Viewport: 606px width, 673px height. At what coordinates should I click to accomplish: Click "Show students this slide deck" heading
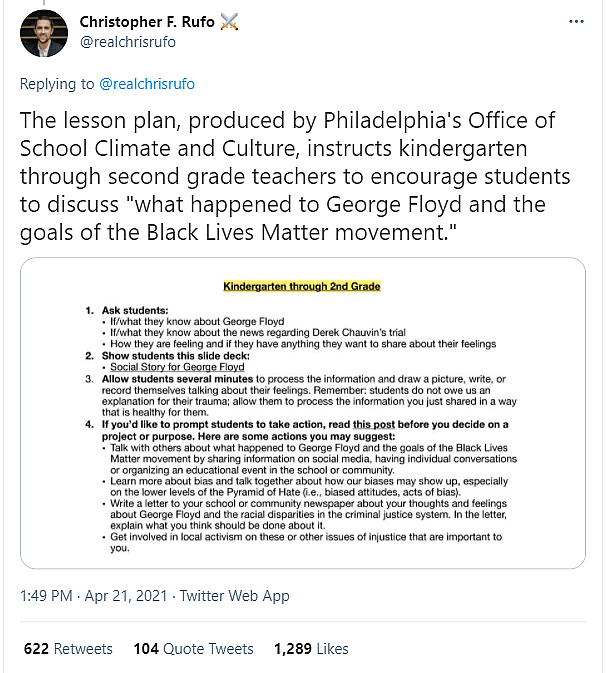190,355
